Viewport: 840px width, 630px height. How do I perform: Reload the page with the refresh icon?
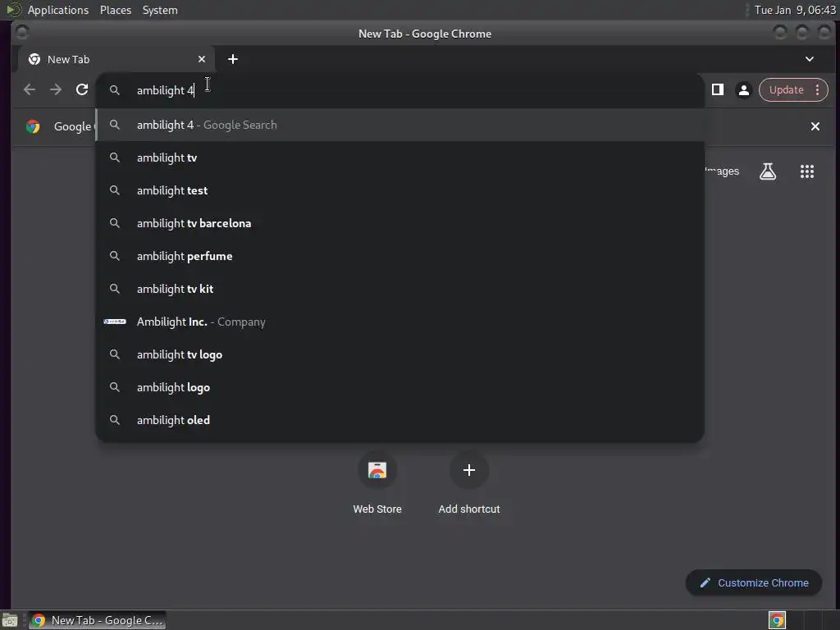[82, 90]
